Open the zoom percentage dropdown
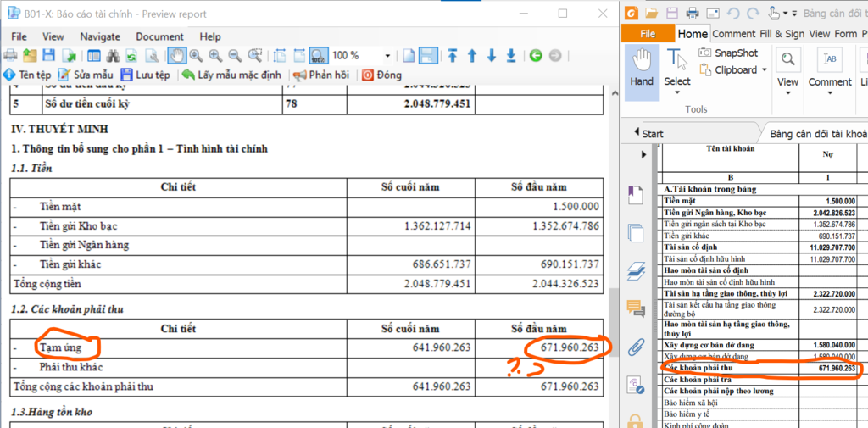This screenshot has width=868, height=428. click(387, 56)
